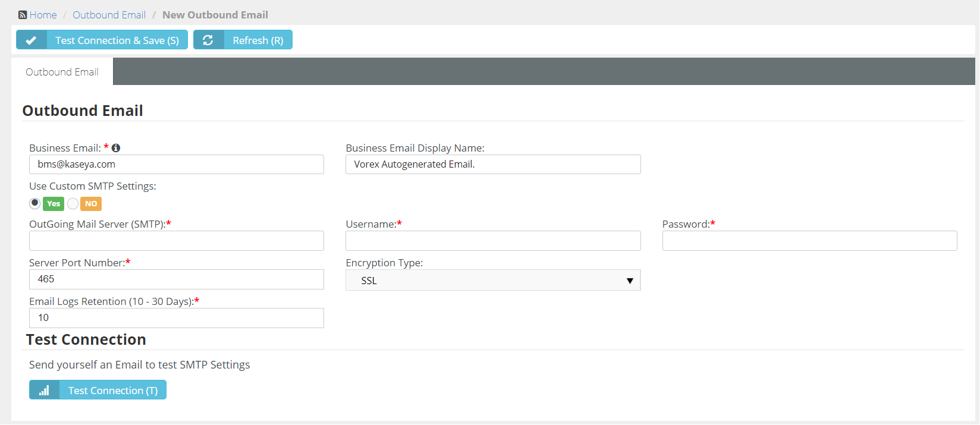Click the OutGoing Mail Server (SMTP) field
This screenshot has width=980, height=425.
tap(176, 241)
